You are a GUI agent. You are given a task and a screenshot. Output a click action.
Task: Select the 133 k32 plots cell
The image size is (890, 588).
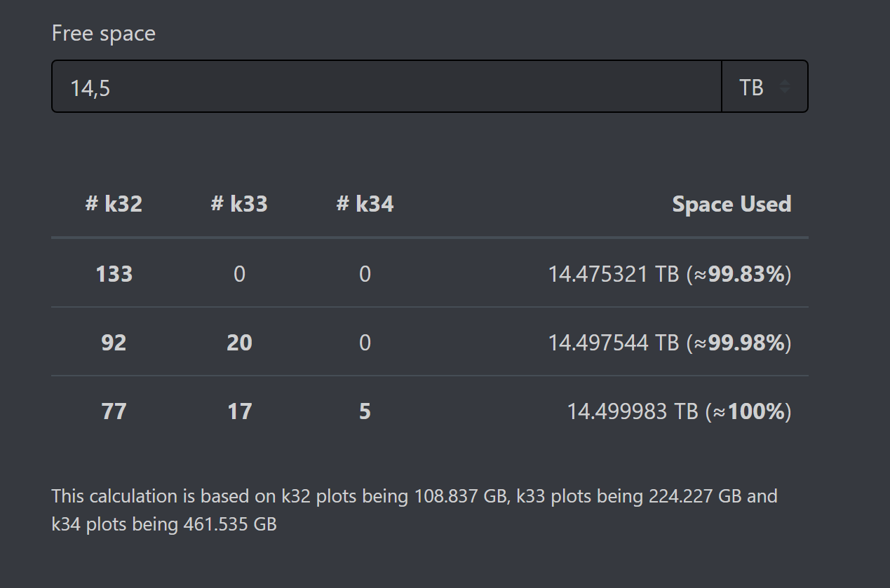(x=114, y=273)
